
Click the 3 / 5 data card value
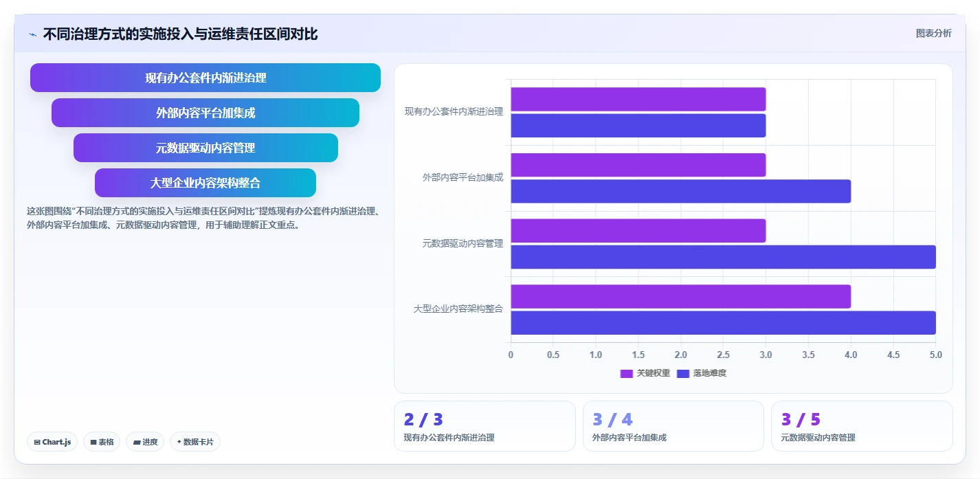click(x=801, y=419)
